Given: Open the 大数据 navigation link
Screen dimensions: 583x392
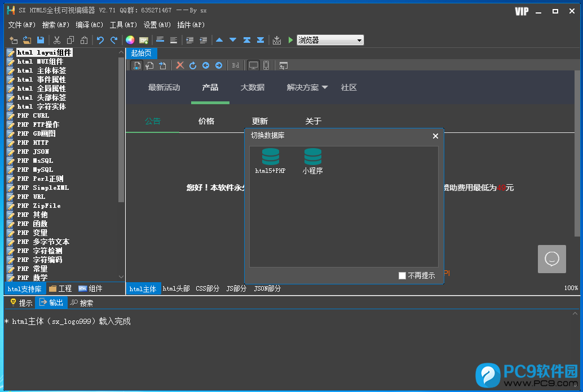Looking at the screenshot, I should [x=253, y=88].
